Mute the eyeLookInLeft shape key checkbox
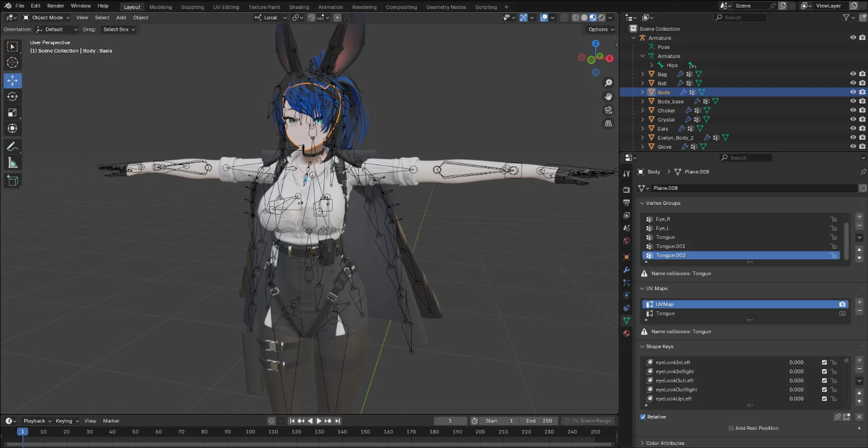This screenshot has width=868, height=448. tap(824, 363)
